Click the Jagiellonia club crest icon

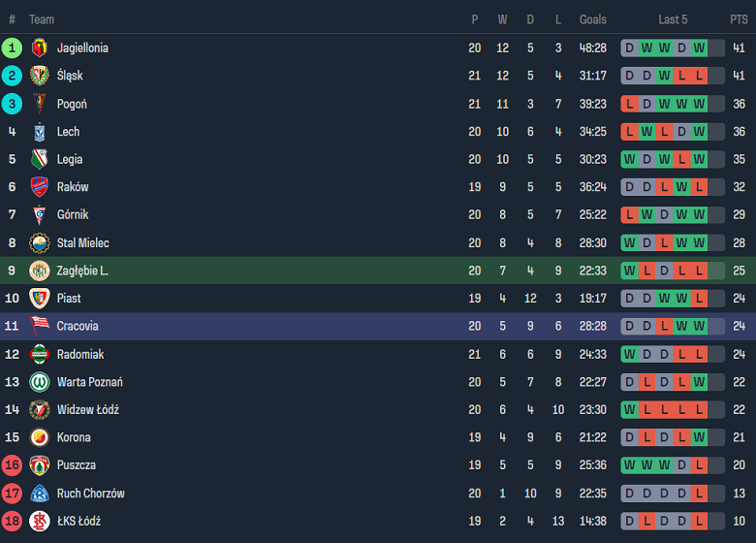point(39,48)
